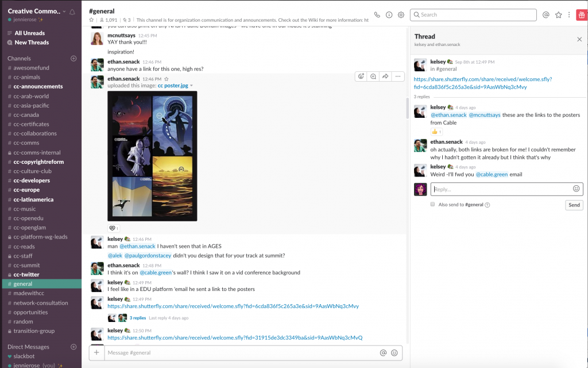Switch to the cc-announcements channel
The height and width of the screenshot is (368, 588).
pyautogui.click(x=38, y=87)
